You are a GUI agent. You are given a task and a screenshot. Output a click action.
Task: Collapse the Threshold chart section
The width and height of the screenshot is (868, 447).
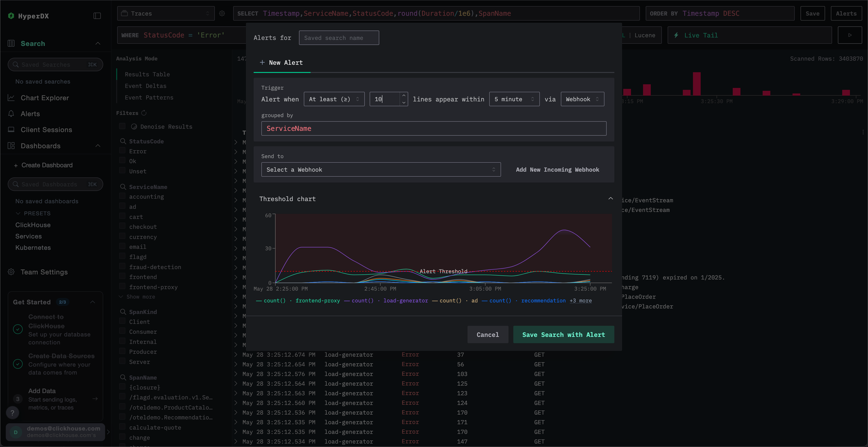point(610,198)
